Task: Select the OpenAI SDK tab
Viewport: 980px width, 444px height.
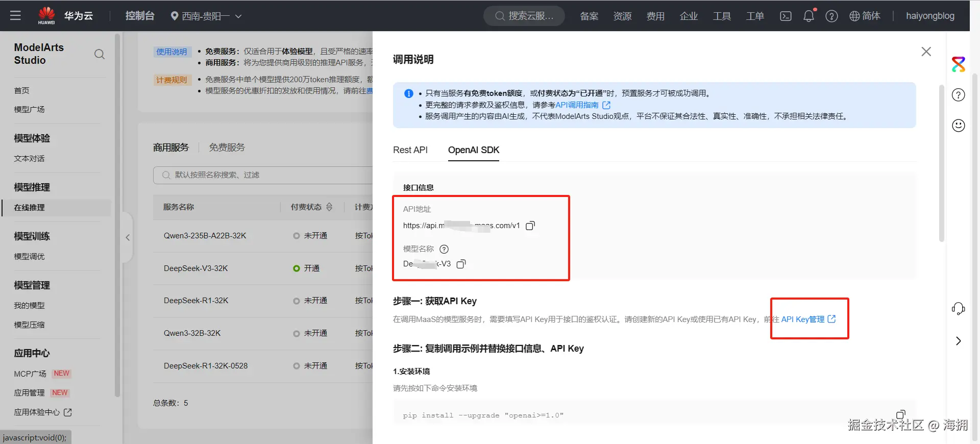Action: click(474, 150)
